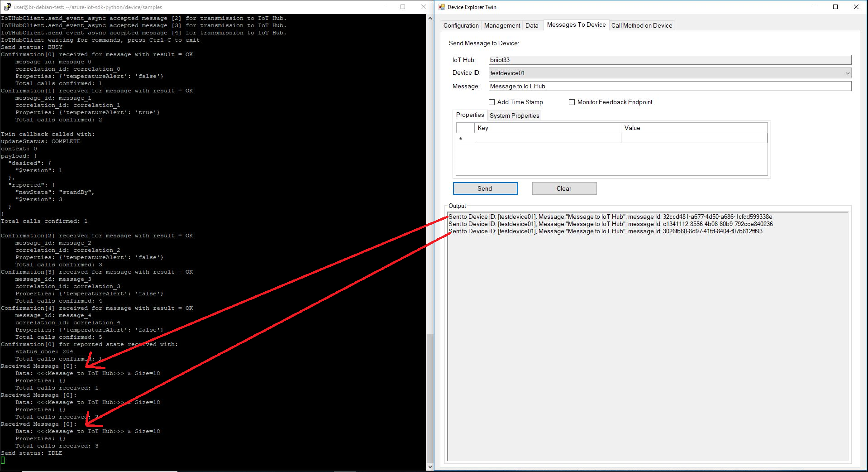Close the Device Explorer Twin window
868x472 pixels.
click(x=856, y=7)
